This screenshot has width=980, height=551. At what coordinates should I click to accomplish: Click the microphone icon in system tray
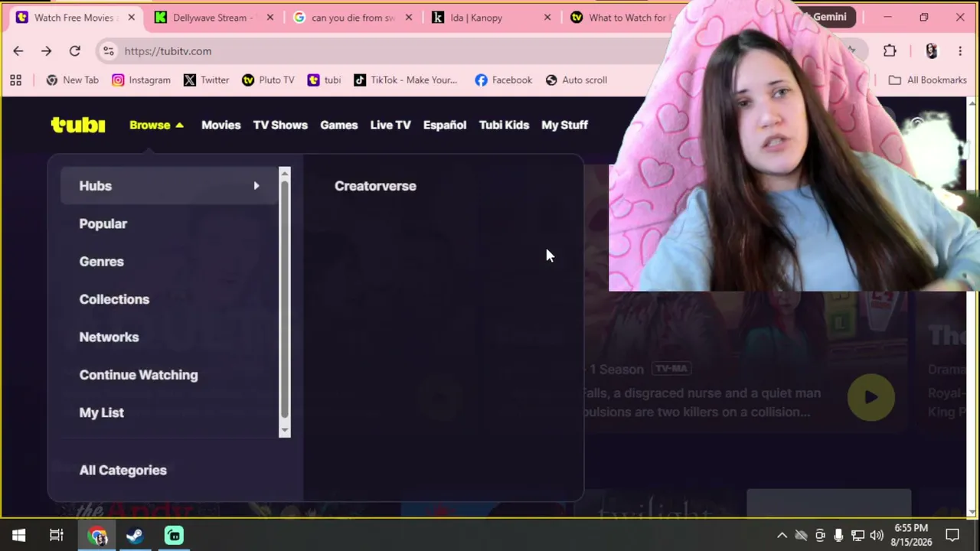[838, 536]
